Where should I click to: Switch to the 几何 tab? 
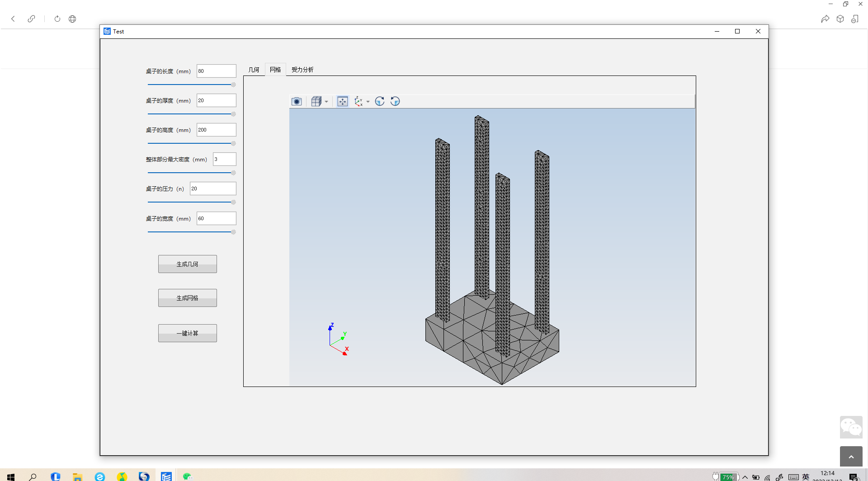[x=254, y=70]
